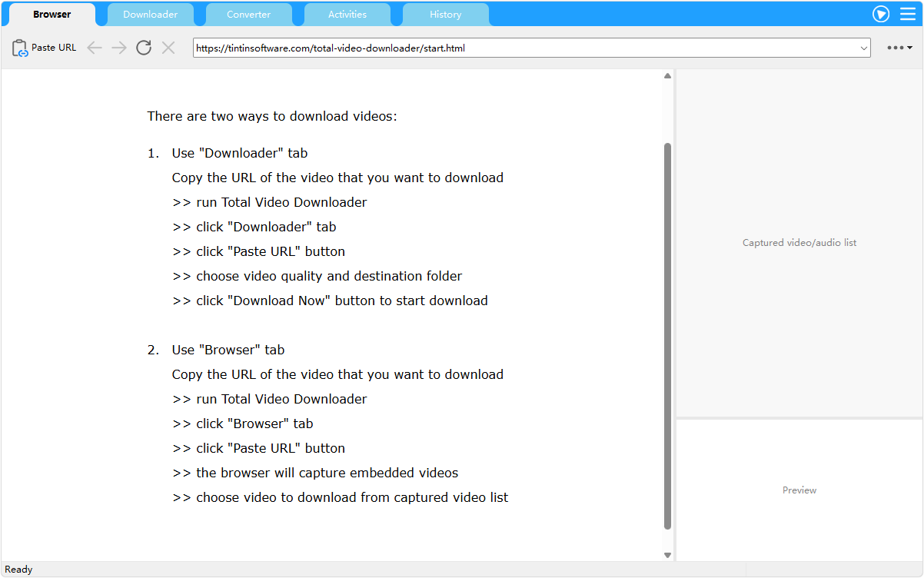Select the Browser tab
The height and width of the screenshot is (578, 924).
tap(52, 15)
